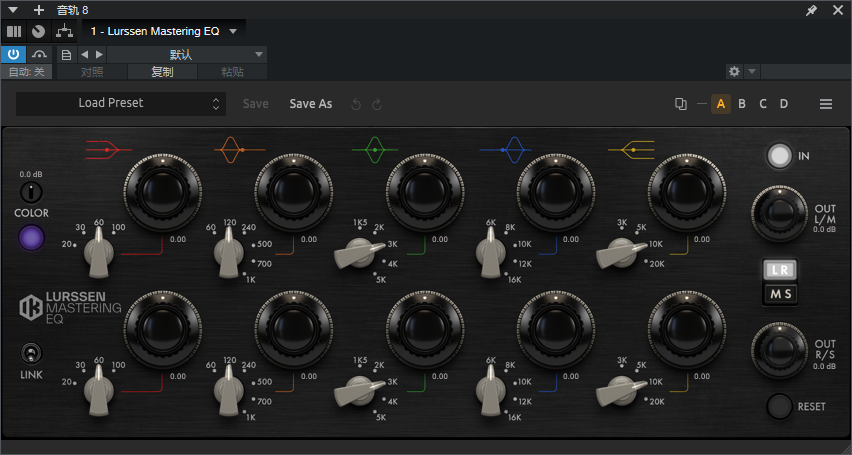852x455 pixels.
Task: Go to next preset arrow
Action: tap(99, 54)
